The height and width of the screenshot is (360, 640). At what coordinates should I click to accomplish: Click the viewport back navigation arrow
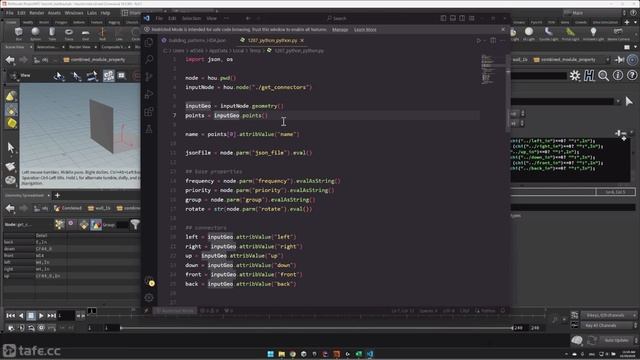pyautogui.click(x=10, y=60)
